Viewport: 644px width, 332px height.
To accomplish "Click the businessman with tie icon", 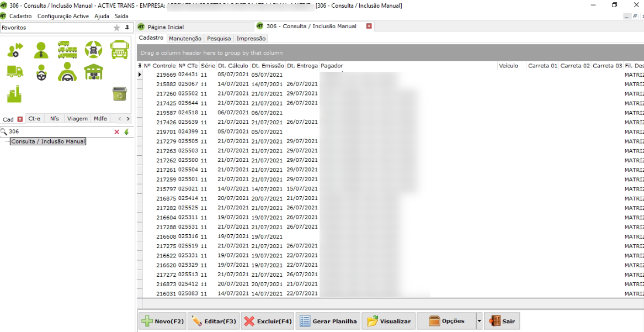I will 41,50.
